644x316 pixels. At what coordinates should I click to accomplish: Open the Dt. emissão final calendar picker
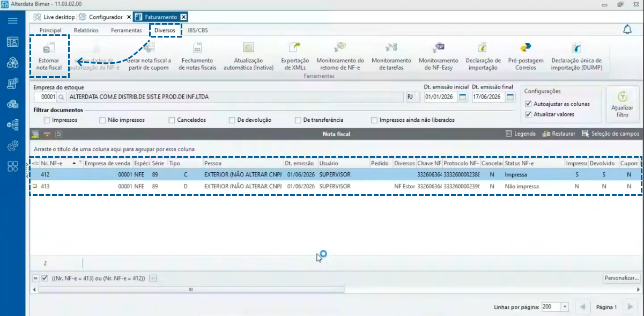point(509,97)
